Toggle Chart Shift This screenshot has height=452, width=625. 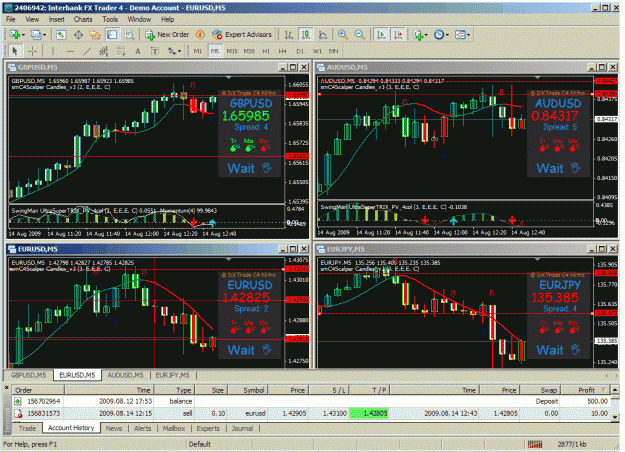398,35
